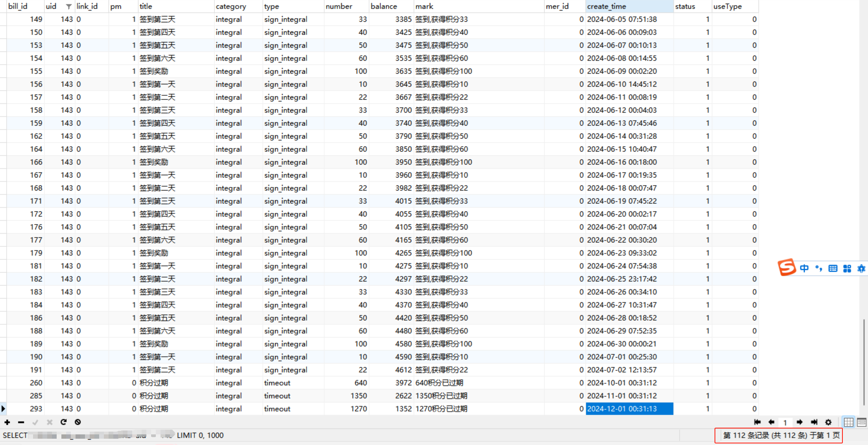Click create_time cell 2024-06-05 07:51:38

630,19
